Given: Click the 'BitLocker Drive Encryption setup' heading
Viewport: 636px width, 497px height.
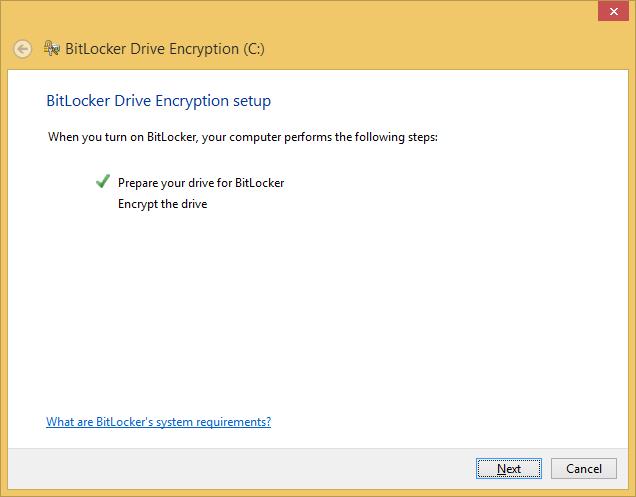Looking at the screenshot, I should [x=158, y=101].
